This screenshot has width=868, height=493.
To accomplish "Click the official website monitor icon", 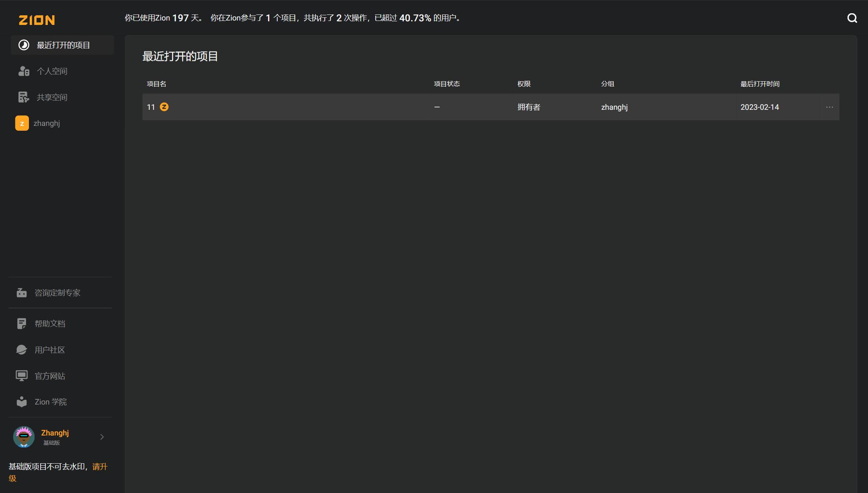I will tap(22, 376).
